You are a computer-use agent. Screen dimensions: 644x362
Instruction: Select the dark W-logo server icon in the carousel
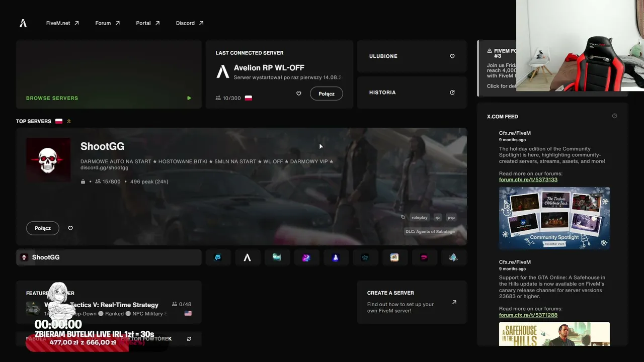click(365, 257)
